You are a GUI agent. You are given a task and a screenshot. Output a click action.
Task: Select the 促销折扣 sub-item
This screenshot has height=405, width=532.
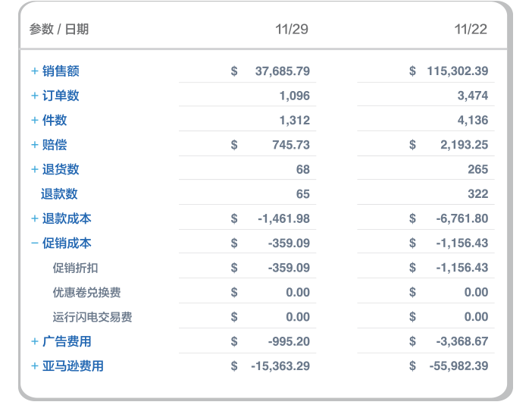tap(75, 268)
